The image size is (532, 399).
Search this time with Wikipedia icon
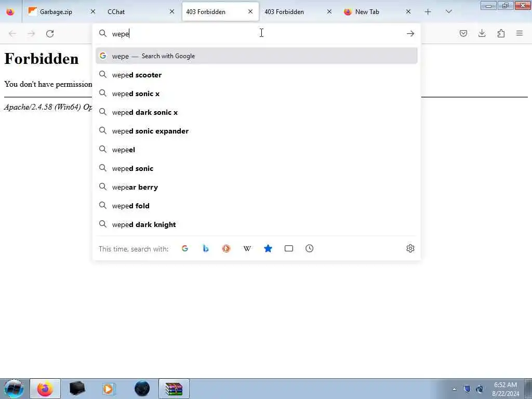(x=247, y=248)
